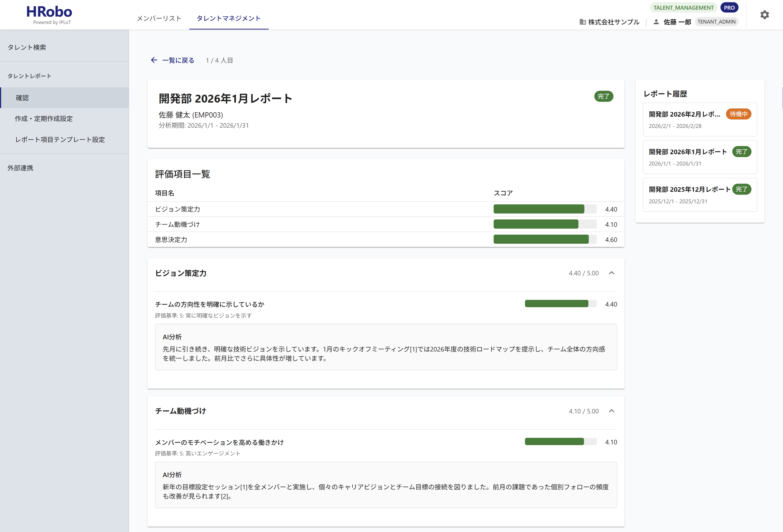This screenshot has width=783, height=532.
Task: Click the 2026/2/1 - 2026/2/28 date range
Action: [675, 126]
